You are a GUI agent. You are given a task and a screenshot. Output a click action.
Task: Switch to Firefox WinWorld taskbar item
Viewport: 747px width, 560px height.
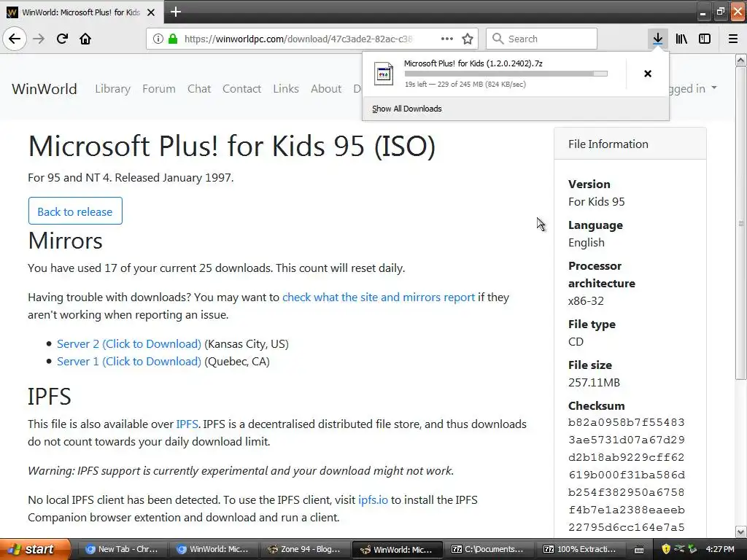point(396,550)
